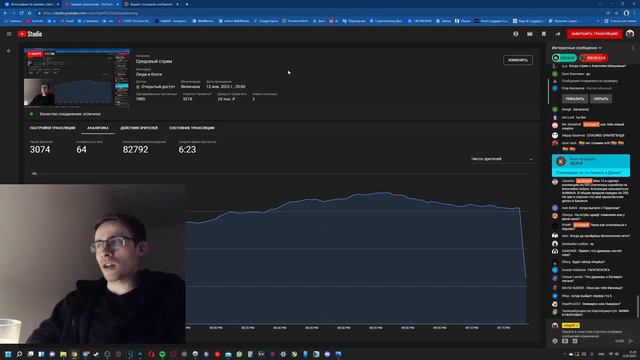Open File Explorer folder icon on taskbar
The height and width of the screenshot is (360, 640).
pos(63,354)
